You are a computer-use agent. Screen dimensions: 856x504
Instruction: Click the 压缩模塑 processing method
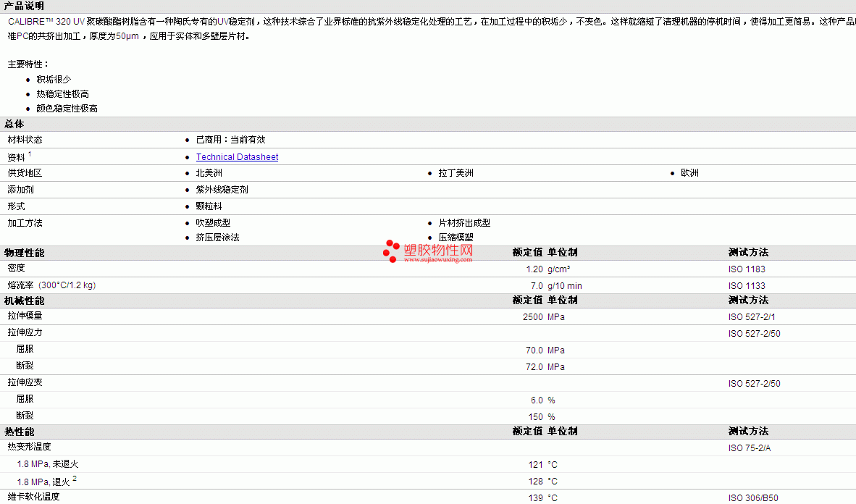[456, 238]
